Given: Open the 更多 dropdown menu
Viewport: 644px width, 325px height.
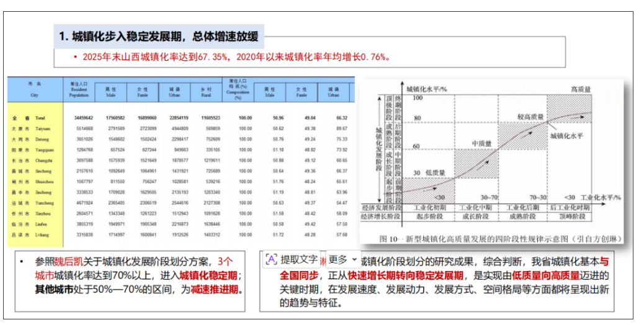Looking at the screenshot, I should click(x=343, y=259).
